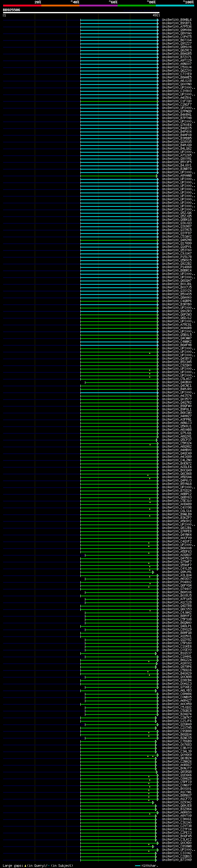197x868 pixels.
Task: Choose the UniRef100_C0P4T5 entry
Action: (176, 37)
